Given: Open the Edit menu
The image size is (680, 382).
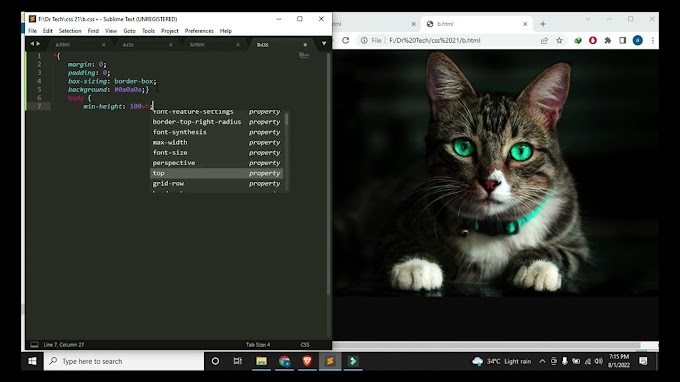Looking at the screenshot, I should (x=48, y=31).
